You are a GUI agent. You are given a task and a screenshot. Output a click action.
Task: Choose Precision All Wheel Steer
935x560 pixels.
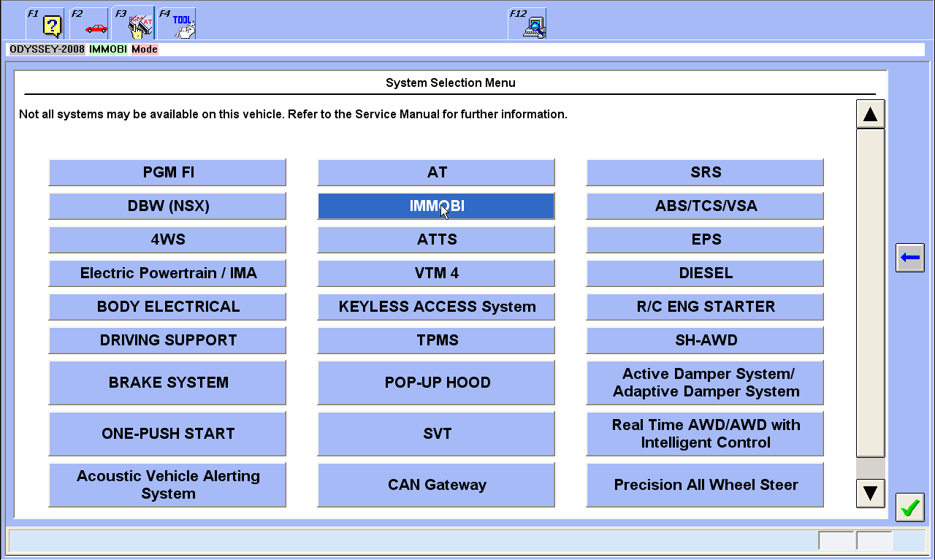(x=705, y=485)
